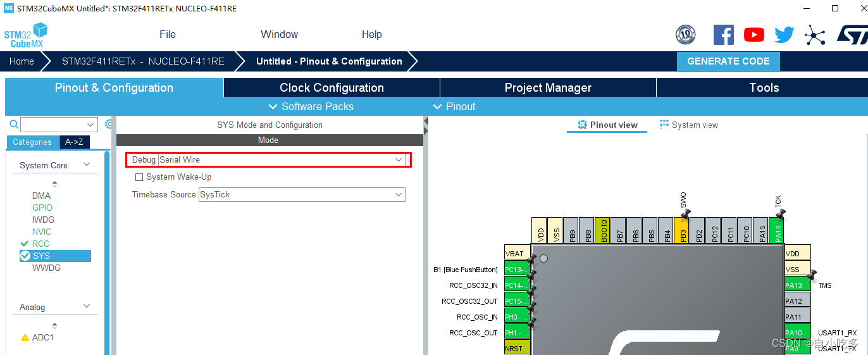Screen dimensions: 868x355
Task: Open the peripheral search combo box dropdown
Action: click(x=91, y=124)
